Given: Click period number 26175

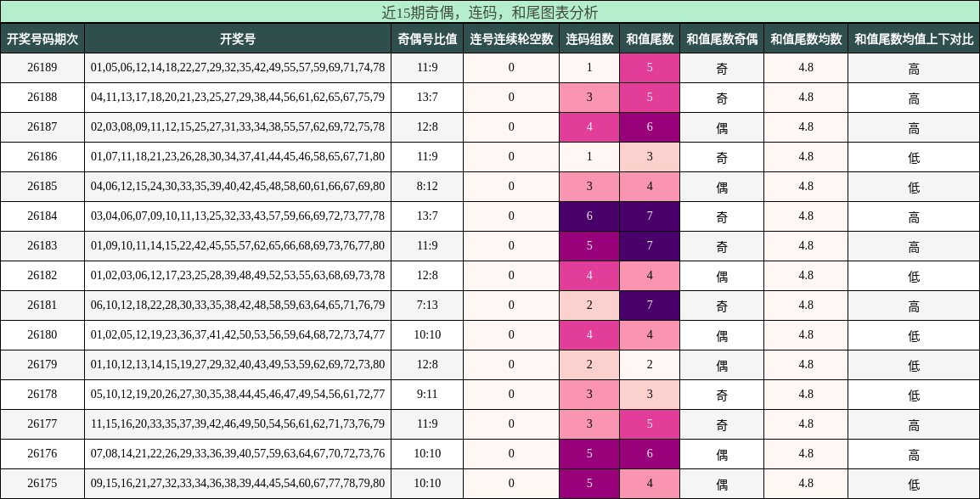Looking at the screenshot, I should click(42, 483).
